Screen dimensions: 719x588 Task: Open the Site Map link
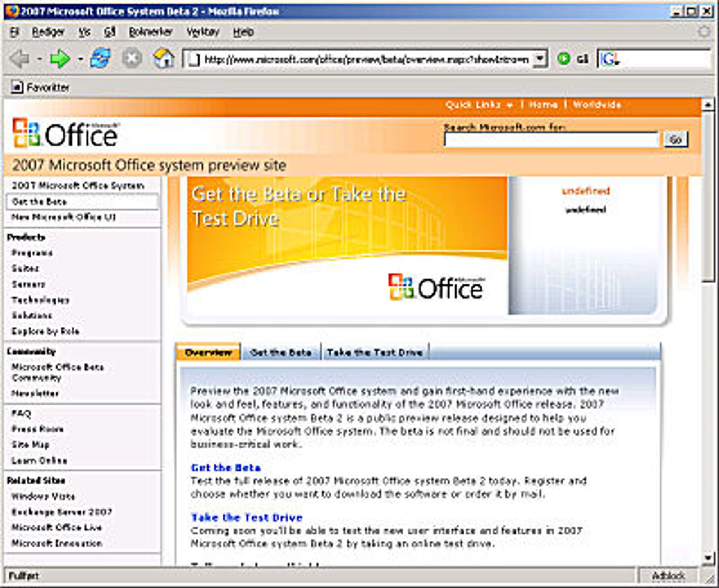tap(30, 445)
